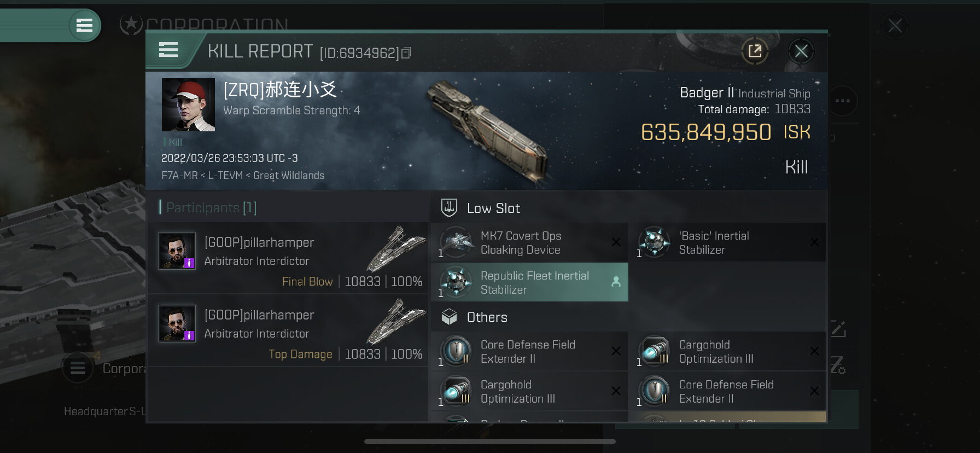Click the Low Slot section header
The height and width of the screenshot is (453, 980).
[493, 208]
